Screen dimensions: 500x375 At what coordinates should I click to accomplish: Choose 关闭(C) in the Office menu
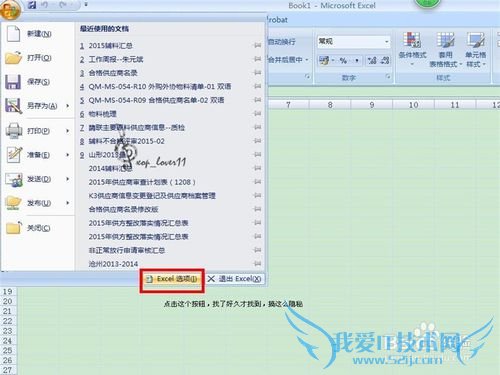(38, 228)
